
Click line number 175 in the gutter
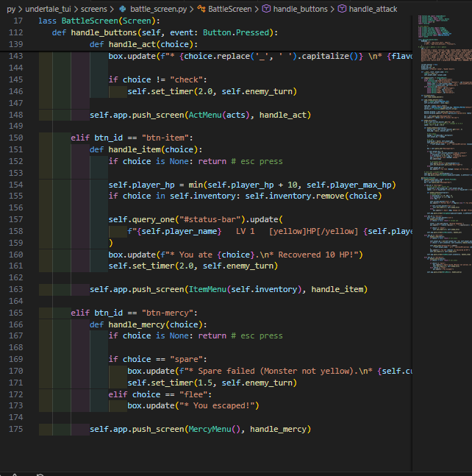[x=15, y=429]
